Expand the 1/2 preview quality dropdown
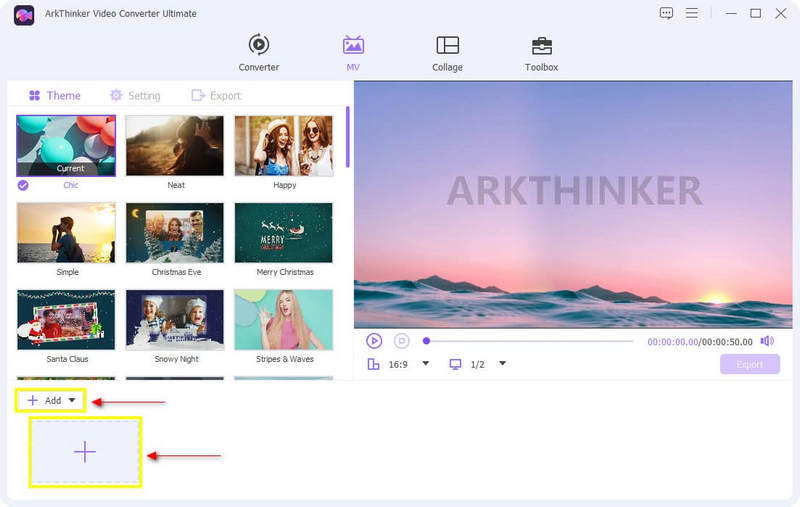Image resolution: width=800 pixels, height=507 pixels. pyautogui.click(x=503, y=364)
